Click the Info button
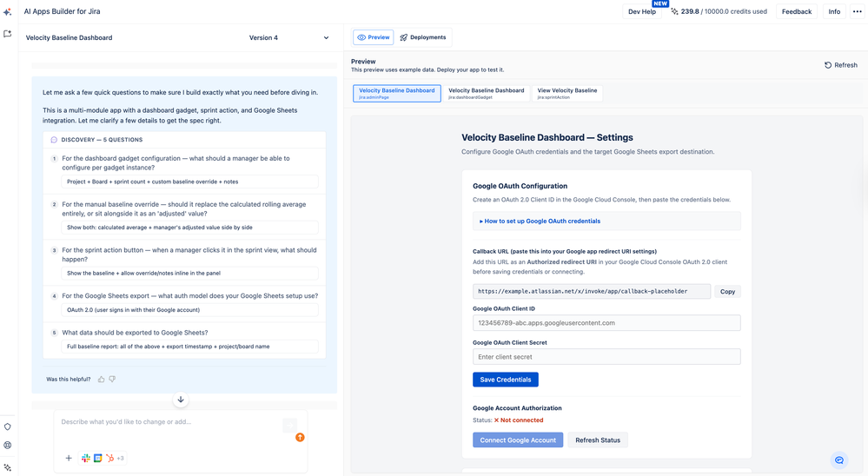The image size is (868, 476). pyautogui.click(x=833, y=11)
